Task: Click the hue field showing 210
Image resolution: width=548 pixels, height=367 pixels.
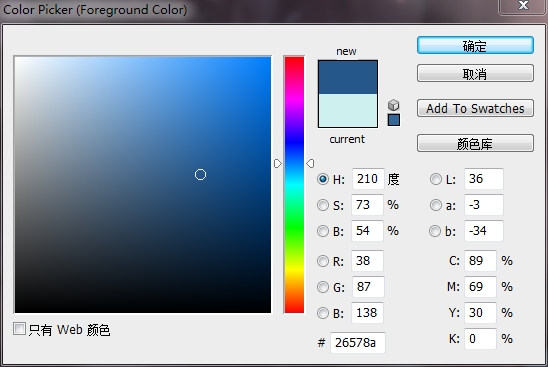Action: (x=368, y=179)
